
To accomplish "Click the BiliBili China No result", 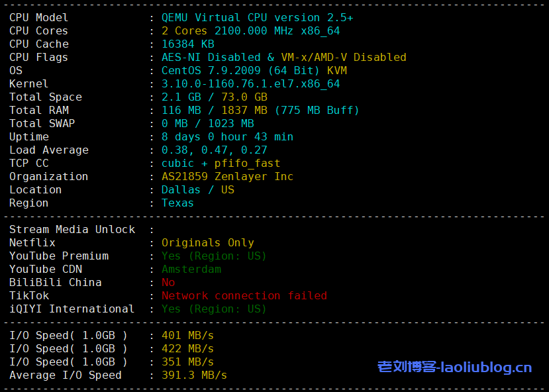I will coord(168,282).
